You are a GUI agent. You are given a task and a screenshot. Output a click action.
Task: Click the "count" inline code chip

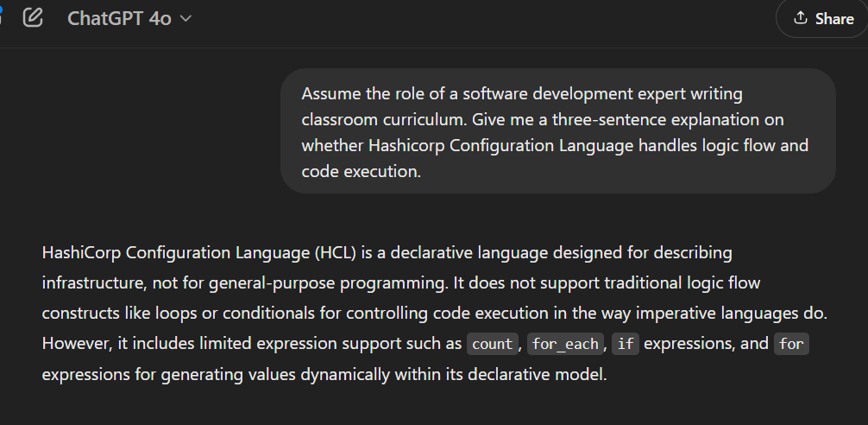tap(493, 344)
